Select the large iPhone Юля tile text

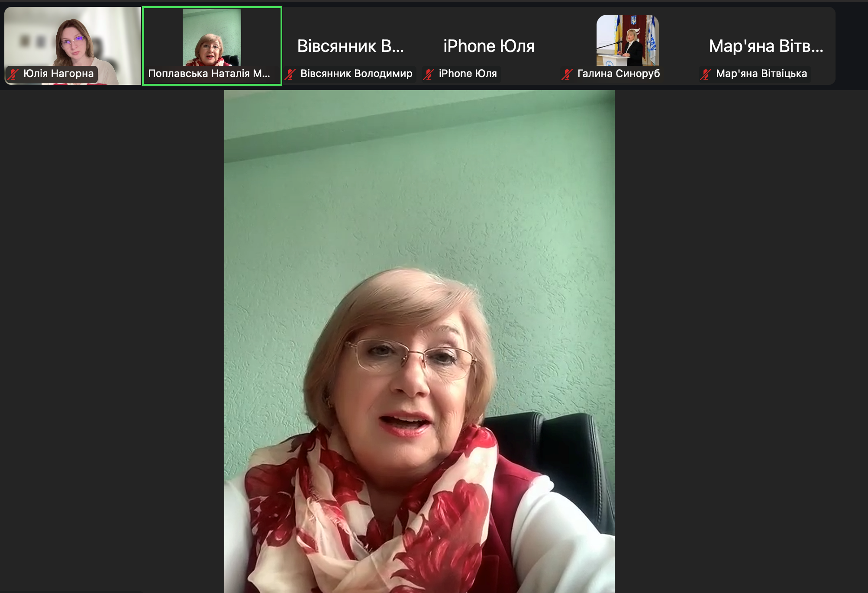click(x=489, y=46)
